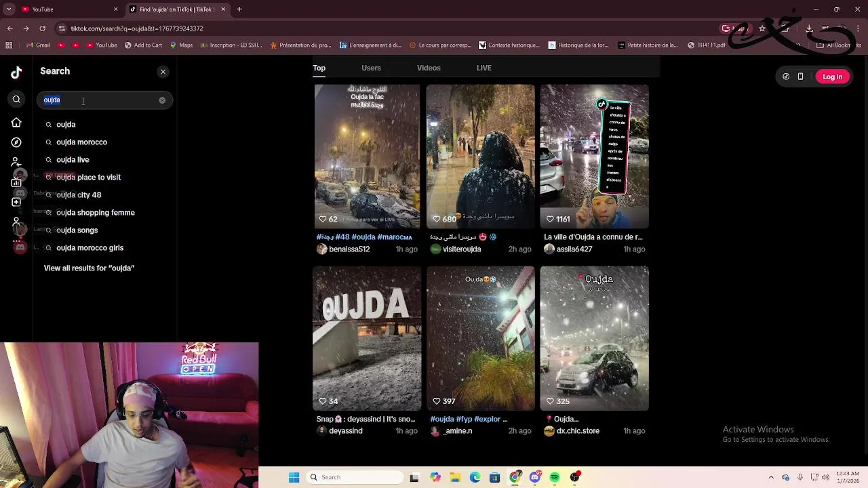868x488 pixels.
Task: Open the visiteroujda hooded person video
Action: 481,157
